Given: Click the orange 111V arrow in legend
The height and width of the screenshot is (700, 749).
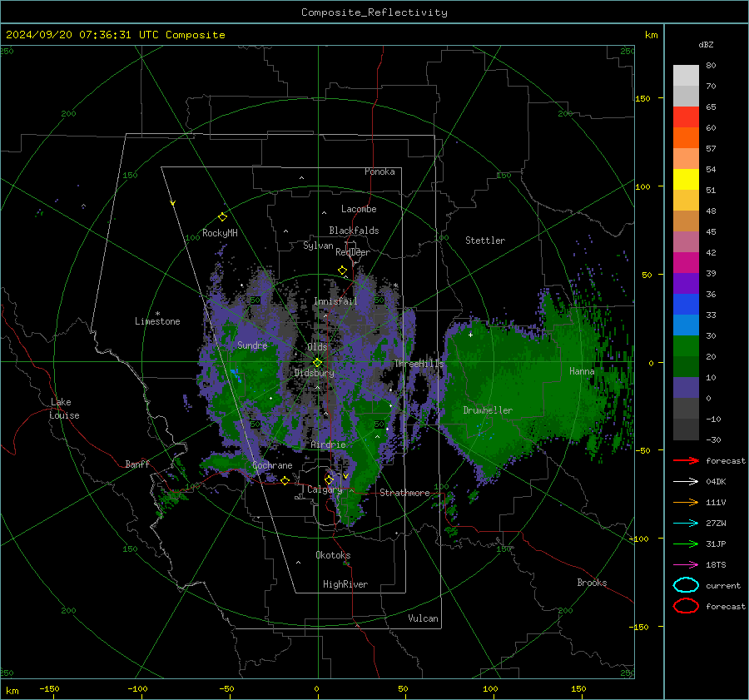Looking at the screenshot, I should (686, 502).
